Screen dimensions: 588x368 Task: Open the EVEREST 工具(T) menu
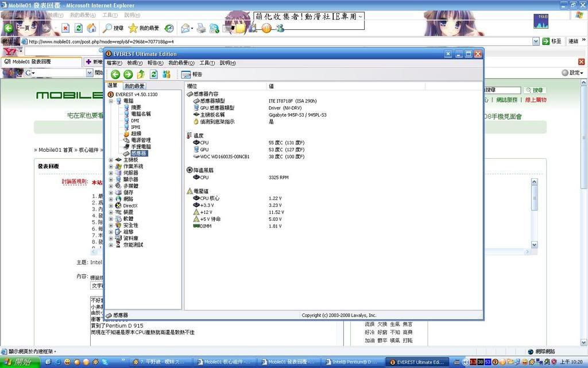tap(207, 63)
